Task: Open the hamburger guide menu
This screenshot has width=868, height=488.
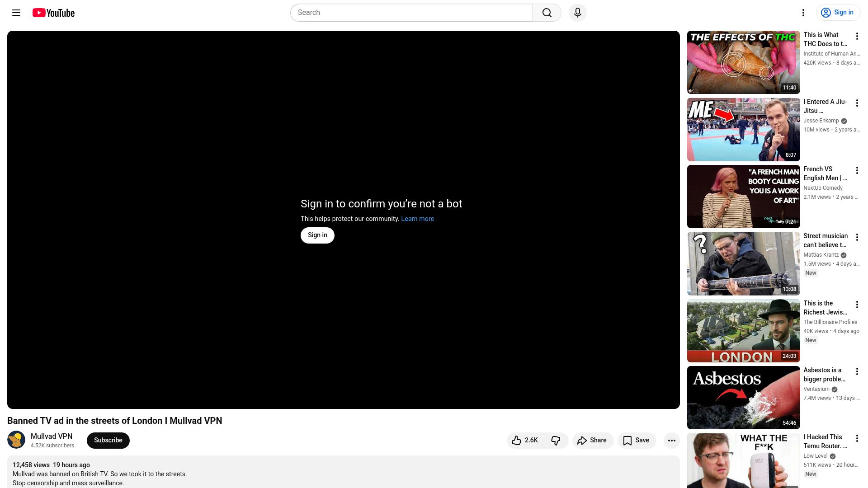Action: coord(16,13)
